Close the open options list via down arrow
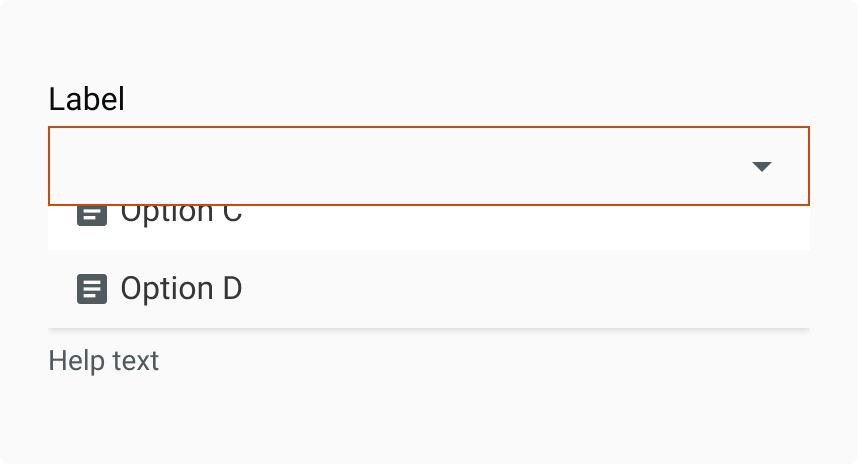 pos(762,166)
